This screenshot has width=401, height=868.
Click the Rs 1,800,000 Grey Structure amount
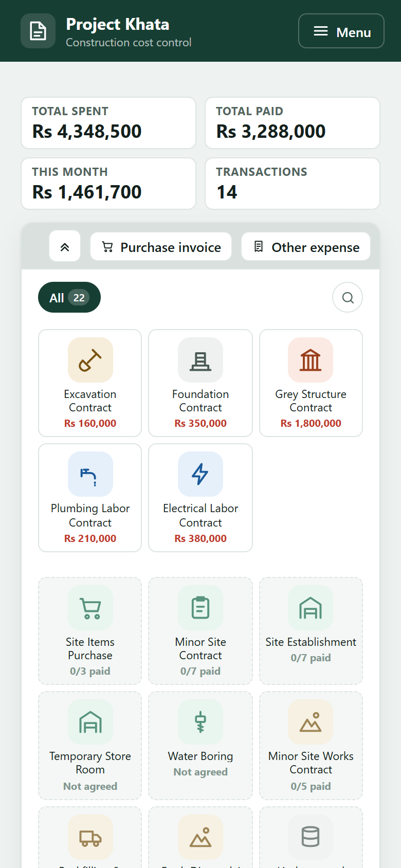point(311,423)
